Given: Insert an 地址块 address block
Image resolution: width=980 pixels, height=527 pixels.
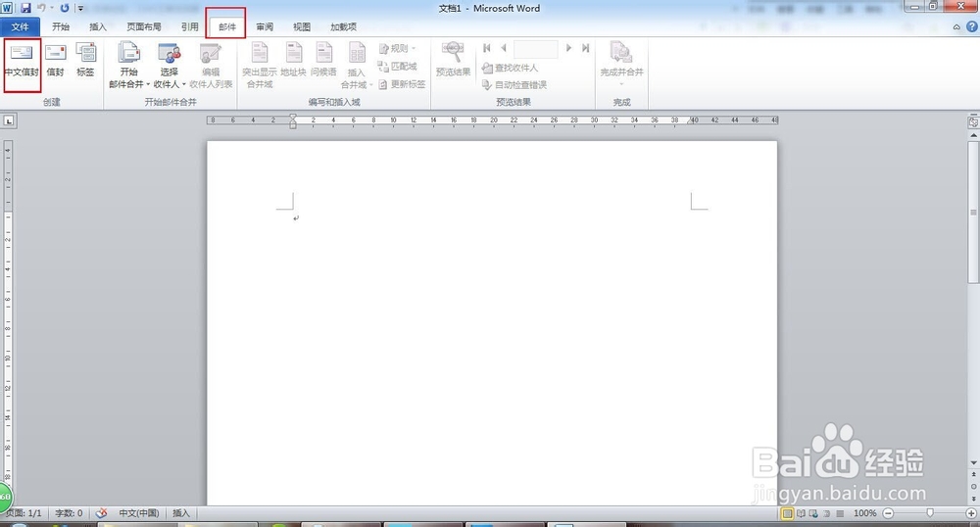Looking at the screenshot, I should [x=293, y=61].
